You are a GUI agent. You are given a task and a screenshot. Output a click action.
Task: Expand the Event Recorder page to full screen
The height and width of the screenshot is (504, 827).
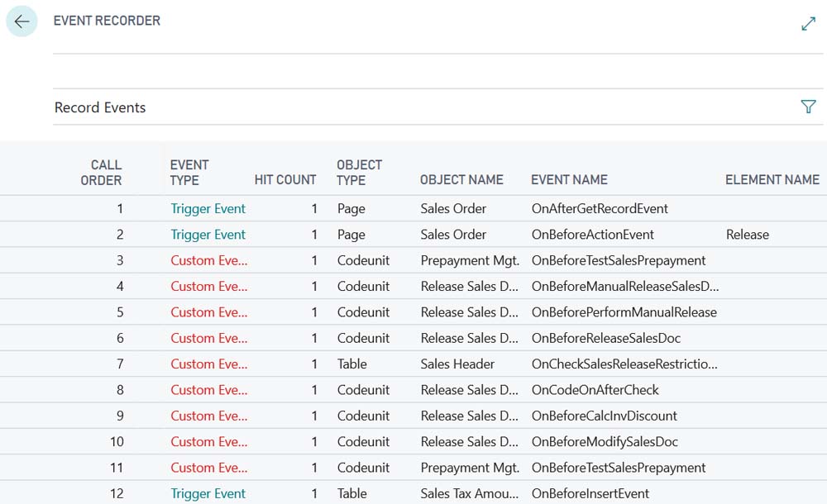coord(808,24)
